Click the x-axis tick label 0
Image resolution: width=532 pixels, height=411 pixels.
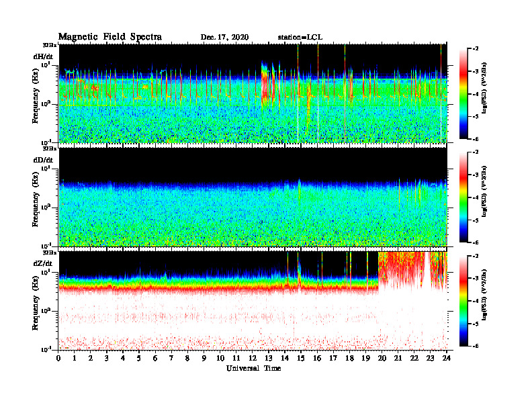[x=58, y=359]
